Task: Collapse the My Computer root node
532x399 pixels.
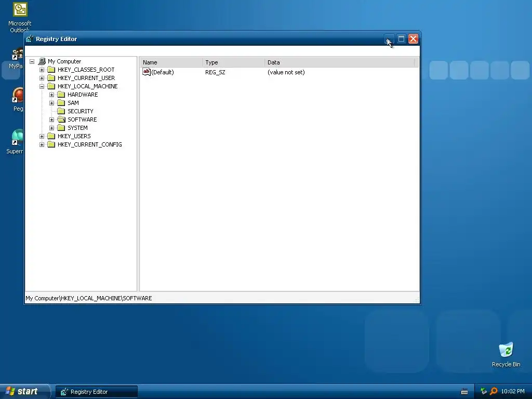Action: tap(32, 61)
